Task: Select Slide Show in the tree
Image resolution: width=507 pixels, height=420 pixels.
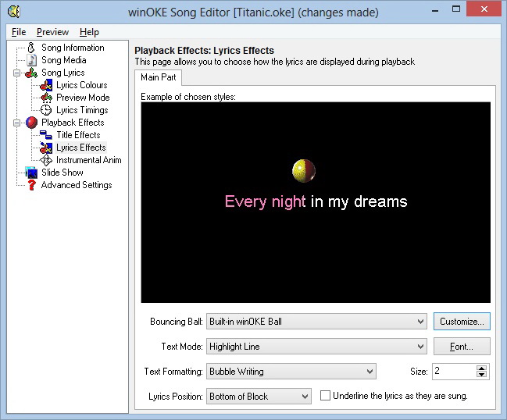Action: click(62, 173)
